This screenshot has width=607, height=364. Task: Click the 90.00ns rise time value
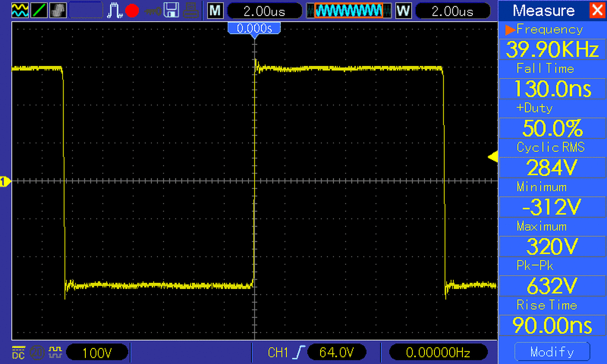(x=552, y=325)
